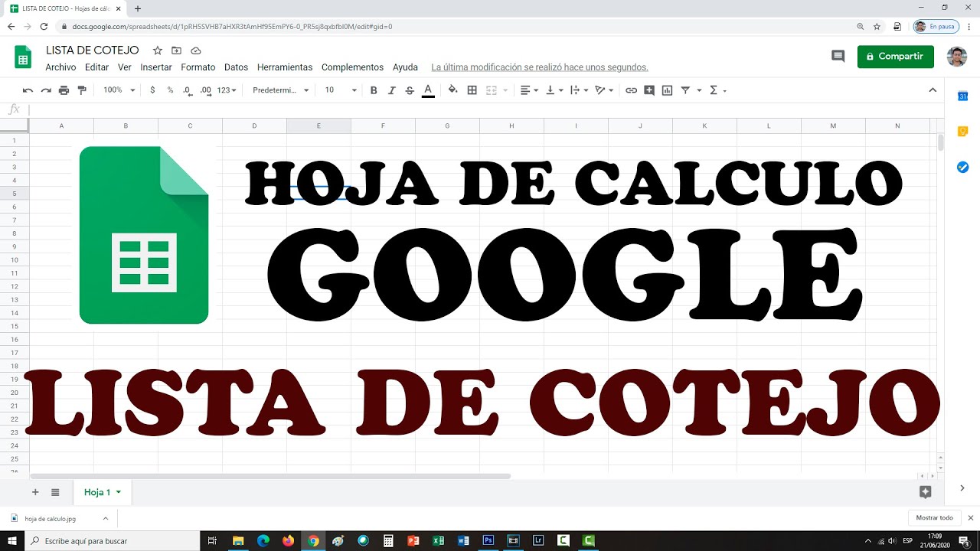The height and width of the screenshot is (551, 980).
Task: Apply currency format with the dollar icon
Action: [x=152, y=90]
